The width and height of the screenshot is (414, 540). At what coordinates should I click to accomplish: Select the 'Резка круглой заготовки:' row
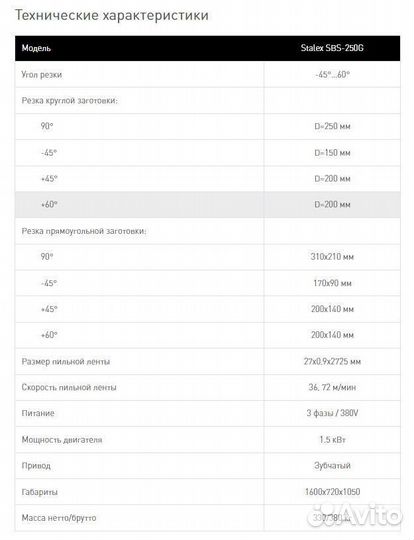[x=207, y=101]
